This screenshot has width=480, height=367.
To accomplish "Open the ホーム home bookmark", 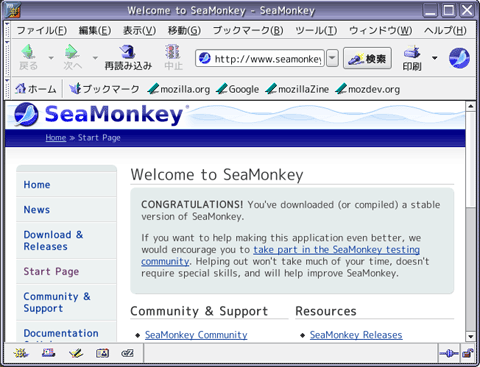I will [x=35, y=89].
